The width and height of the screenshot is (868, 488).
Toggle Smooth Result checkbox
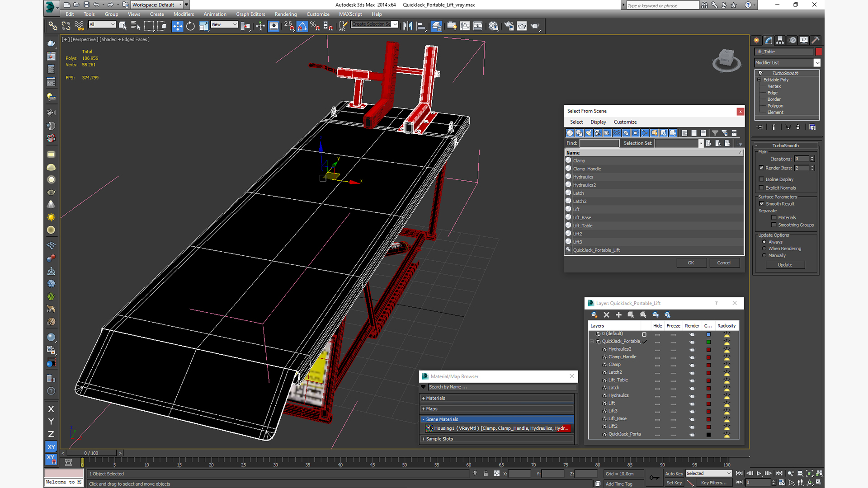tap(762, 204)
